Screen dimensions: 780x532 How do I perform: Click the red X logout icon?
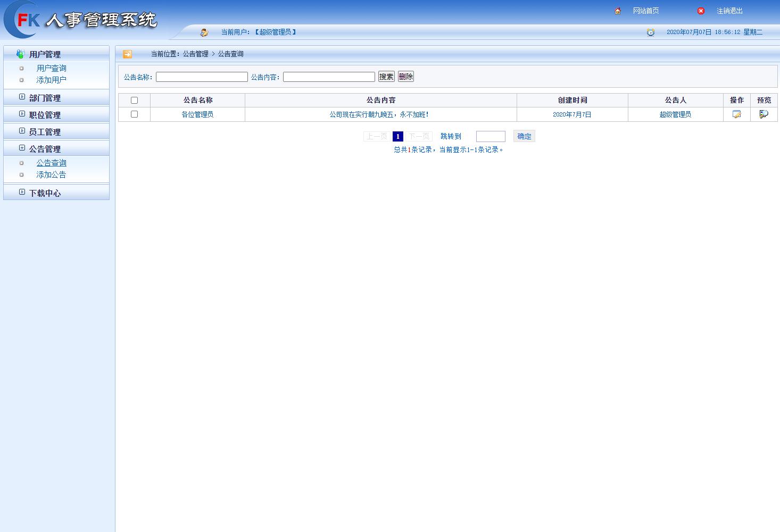tap(701, 11)
